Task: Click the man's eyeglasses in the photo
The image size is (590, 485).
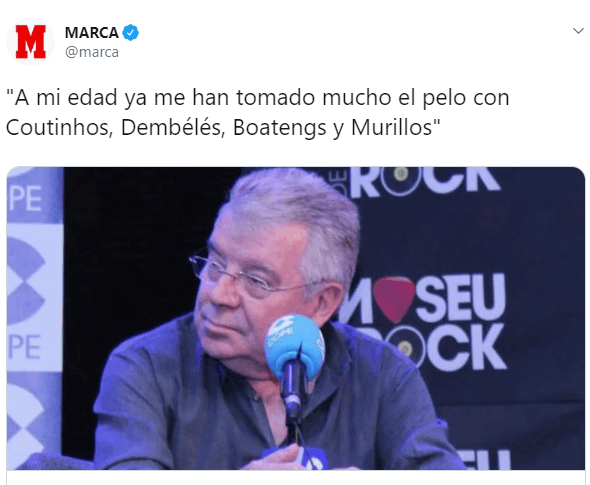Action: coord(249,275)
